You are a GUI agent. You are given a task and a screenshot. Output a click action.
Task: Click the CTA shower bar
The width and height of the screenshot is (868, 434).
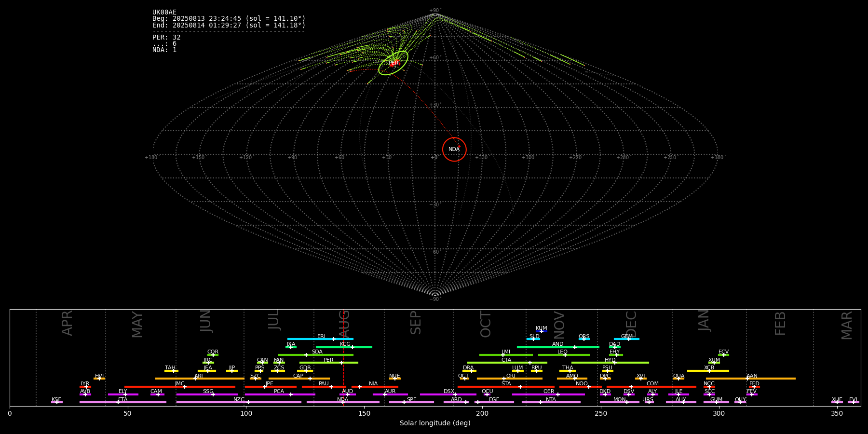point(507,363)
